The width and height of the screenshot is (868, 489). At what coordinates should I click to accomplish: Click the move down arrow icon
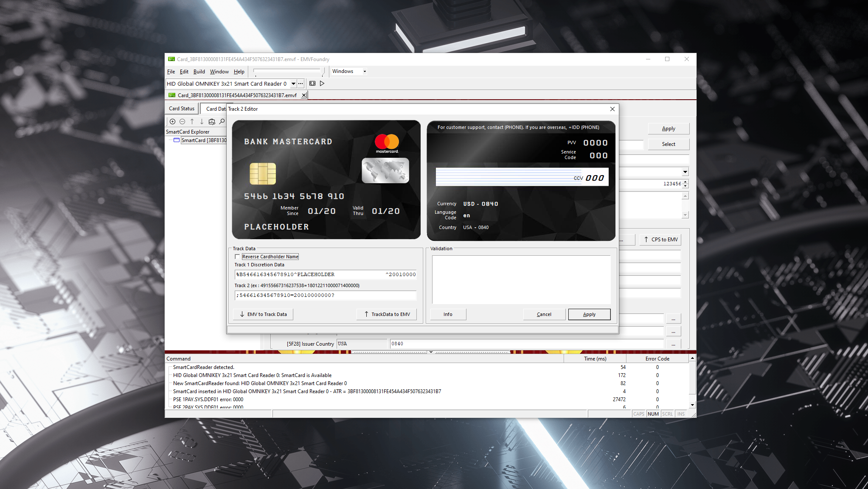tap(202, 122)
